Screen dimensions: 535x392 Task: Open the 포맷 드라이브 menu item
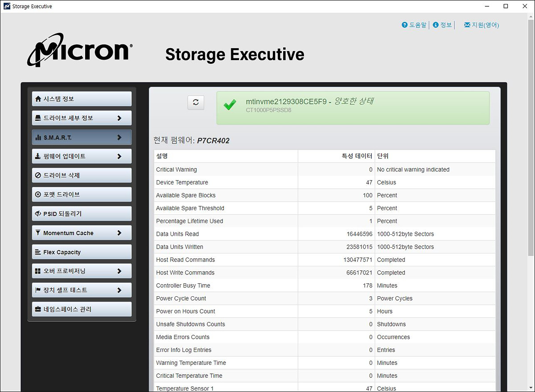tap(82, 195)
